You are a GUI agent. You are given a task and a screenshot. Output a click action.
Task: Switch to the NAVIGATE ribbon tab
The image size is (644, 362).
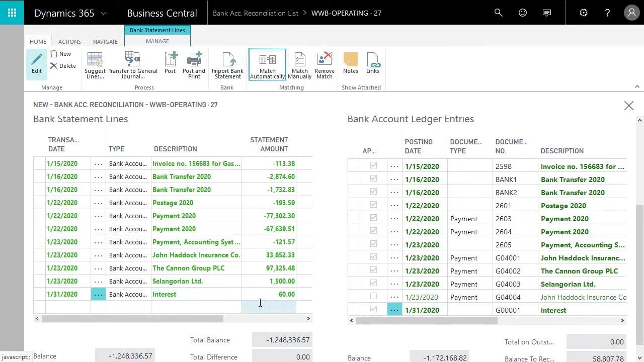click(x=105, y=42)
